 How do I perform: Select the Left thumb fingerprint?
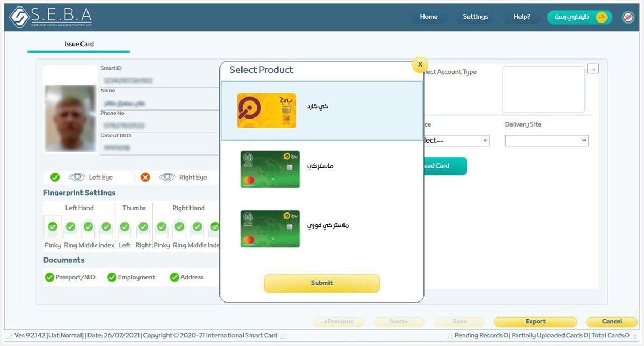click(x=125, y=227)
